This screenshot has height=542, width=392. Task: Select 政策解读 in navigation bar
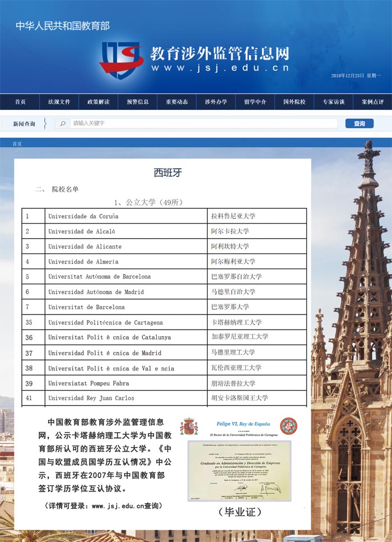pyautogui.click(x=99, y=102)
